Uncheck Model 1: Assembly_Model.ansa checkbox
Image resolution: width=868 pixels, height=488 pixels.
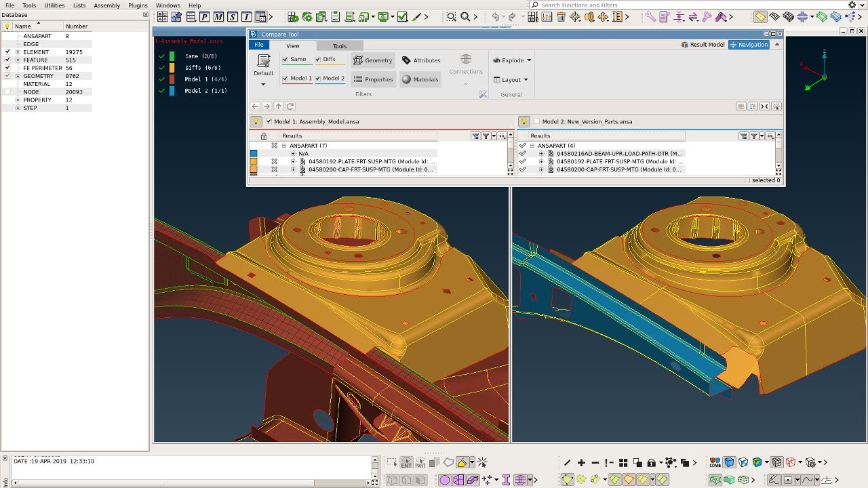click(x=269, y=121)
